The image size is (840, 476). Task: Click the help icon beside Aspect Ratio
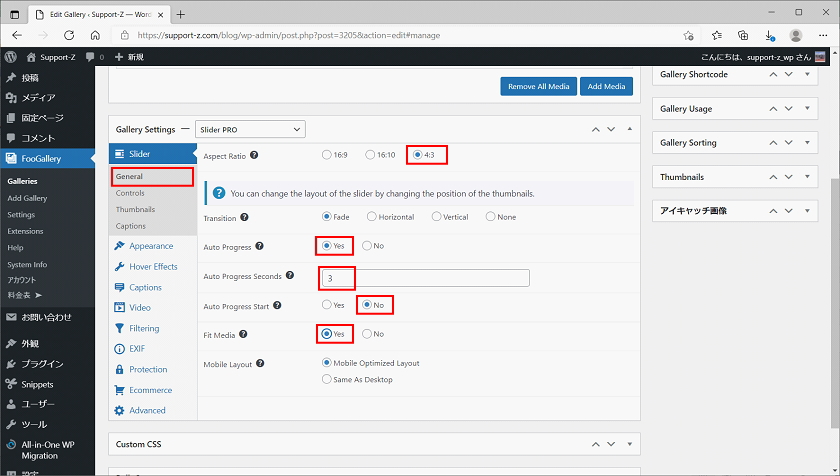(254, 155)
